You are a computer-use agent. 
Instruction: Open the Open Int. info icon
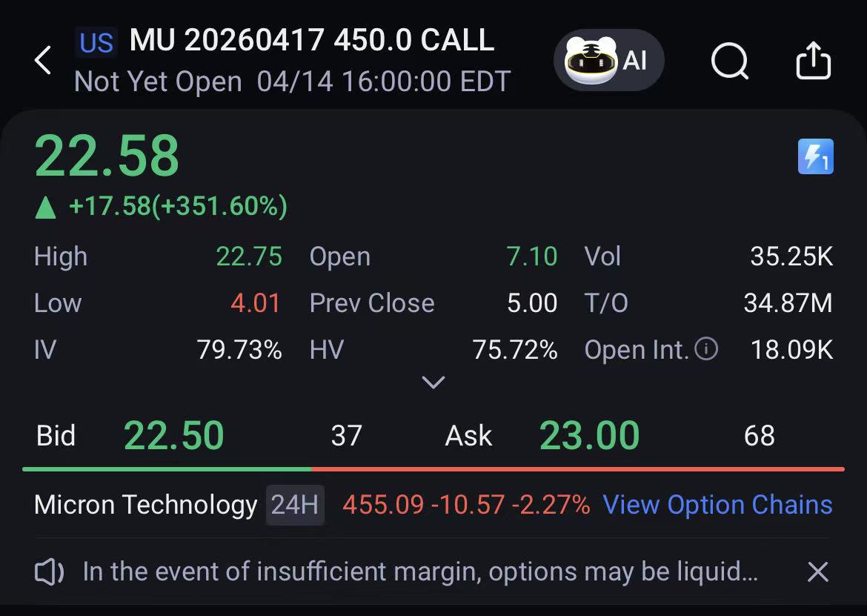(x=706, y=349)
